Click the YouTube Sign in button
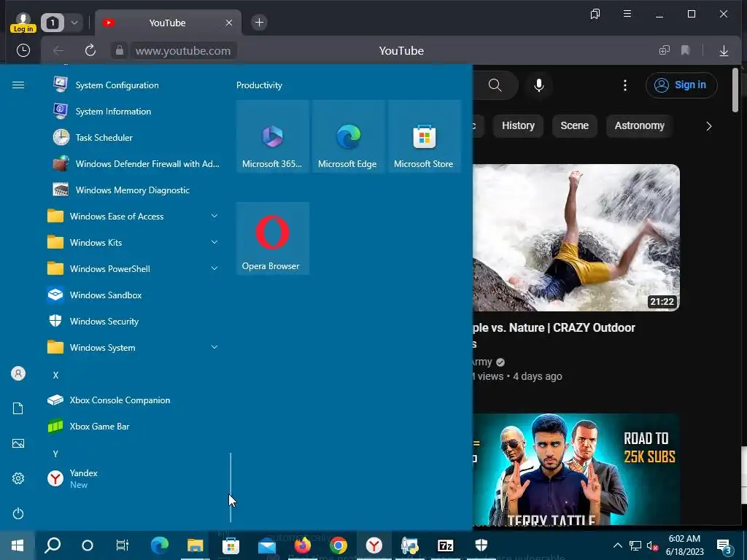 pos(681,85)
